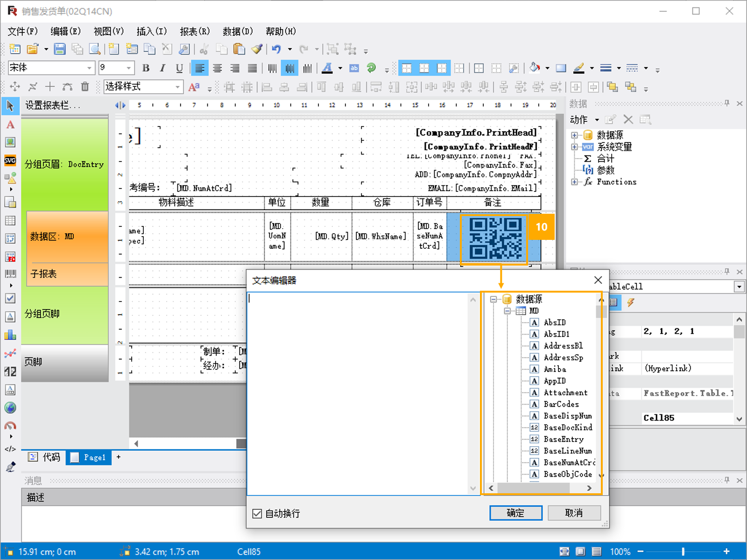Image resolution: width=747 pixels, height=560 pixels.
Task: Select the table object tool
Action: (10, 220)
